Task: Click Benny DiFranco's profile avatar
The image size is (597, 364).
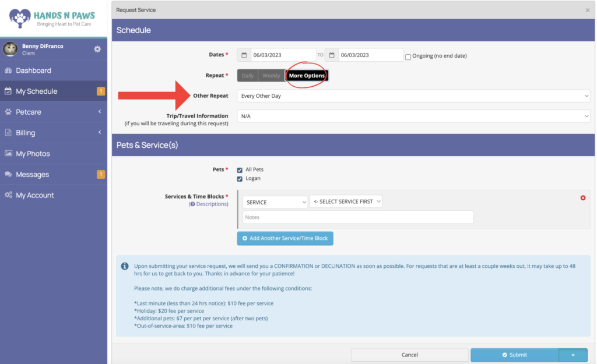Action: point(10,50)
